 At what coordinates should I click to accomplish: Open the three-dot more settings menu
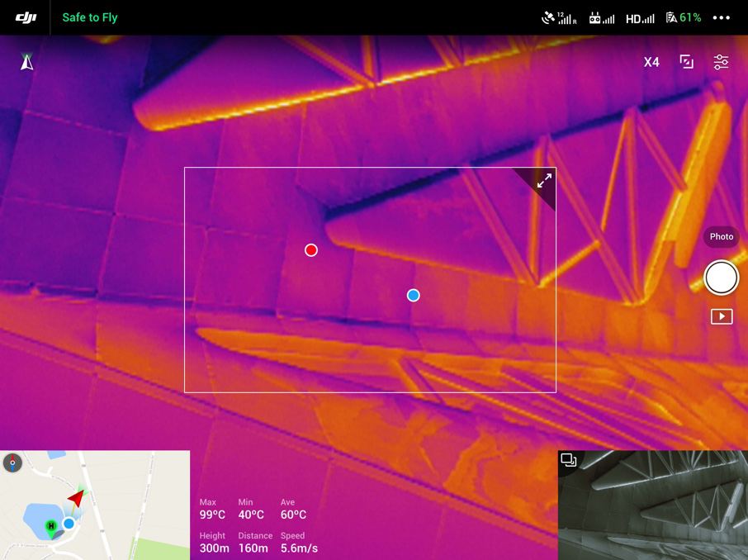(x=722, y=17)
